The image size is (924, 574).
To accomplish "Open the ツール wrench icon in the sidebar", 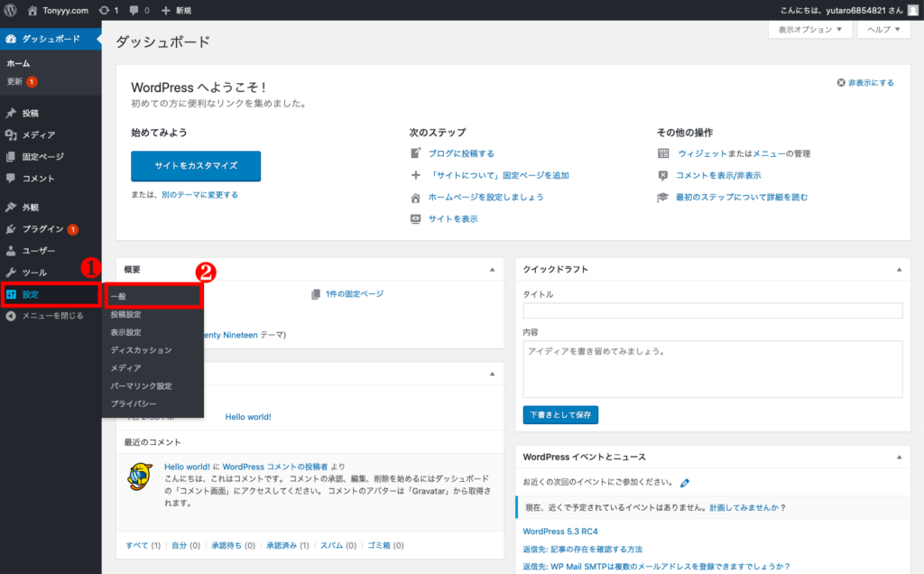I will (x=11, y=273).
